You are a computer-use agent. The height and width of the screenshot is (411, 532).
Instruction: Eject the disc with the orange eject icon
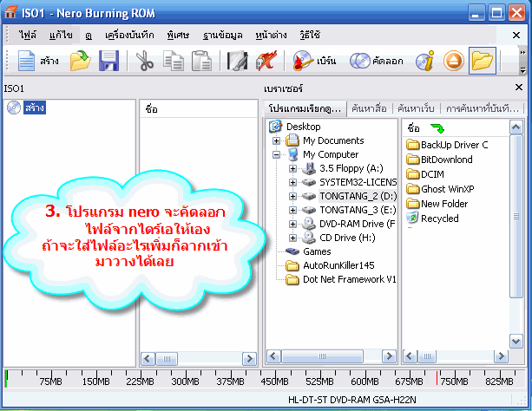454,62
